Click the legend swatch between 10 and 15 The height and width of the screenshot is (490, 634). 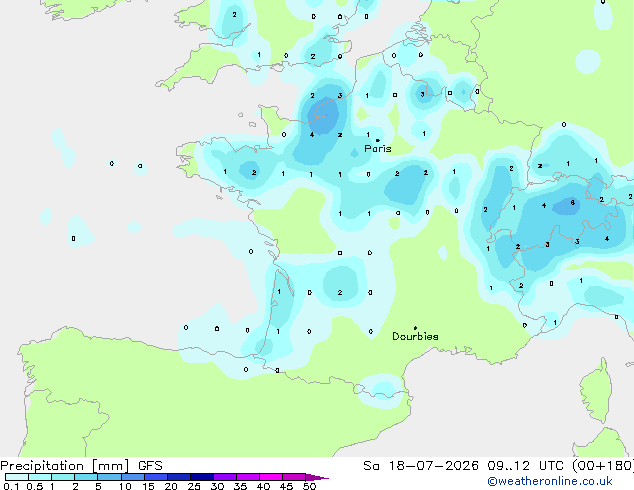[x=133, y=477]
